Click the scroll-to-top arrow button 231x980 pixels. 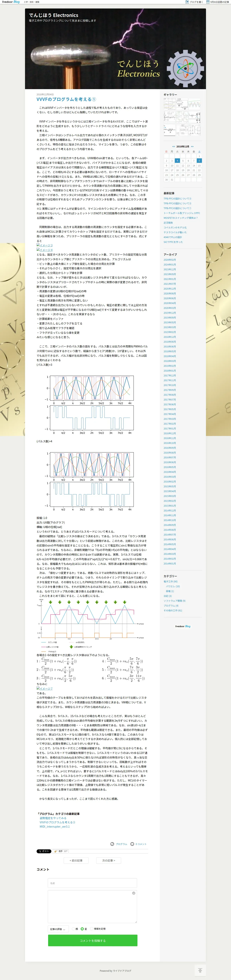[200, 971]
